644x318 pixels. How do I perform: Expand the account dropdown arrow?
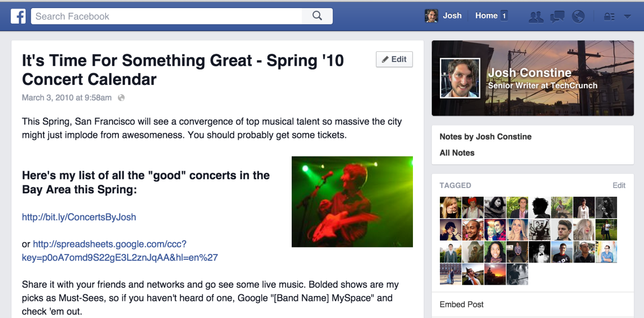pyautogui.click(x=627, y=17)
